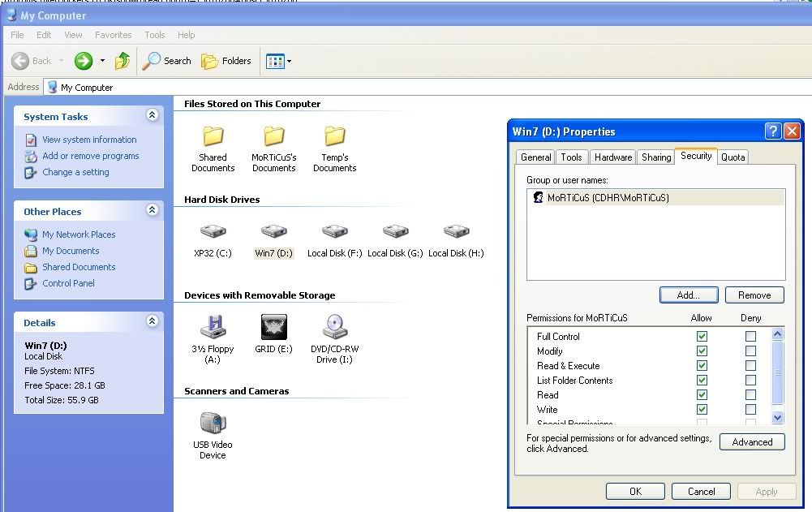Screen dimensions: 812x512
Task: Open the File menu
Action: click(x=17, y=35)
